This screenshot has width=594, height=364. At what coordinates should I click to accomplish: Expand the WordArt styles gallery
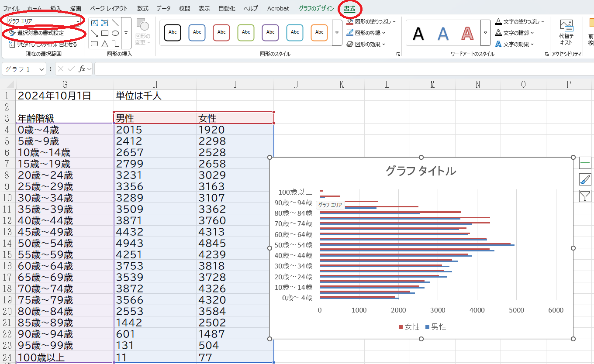pos(486,32)
